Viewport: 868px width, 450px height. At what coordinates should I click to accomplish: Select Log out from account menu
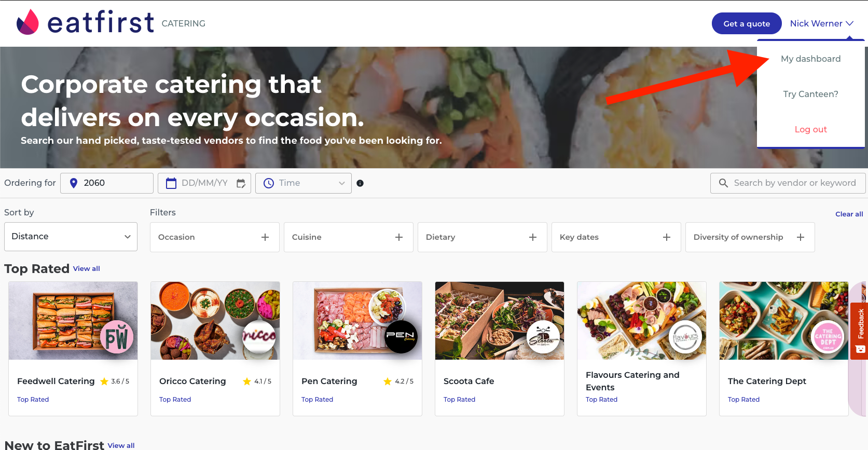[811, 129]
